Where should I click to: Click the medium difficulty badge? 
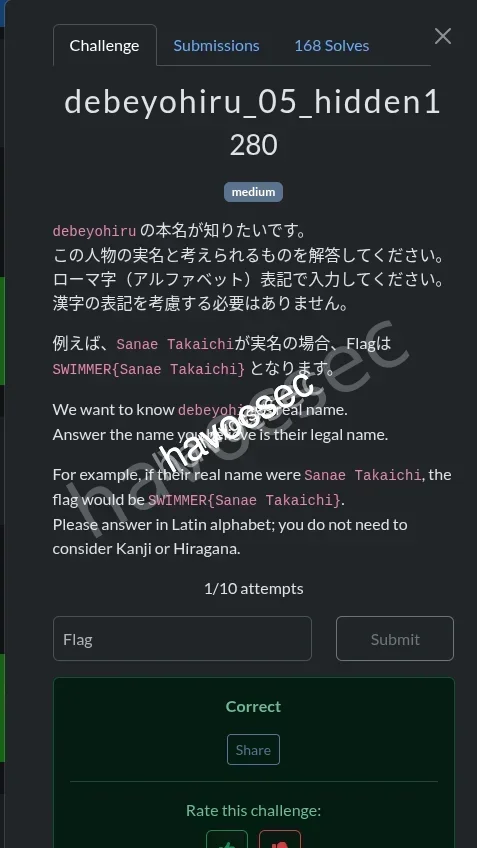point(253,192)
